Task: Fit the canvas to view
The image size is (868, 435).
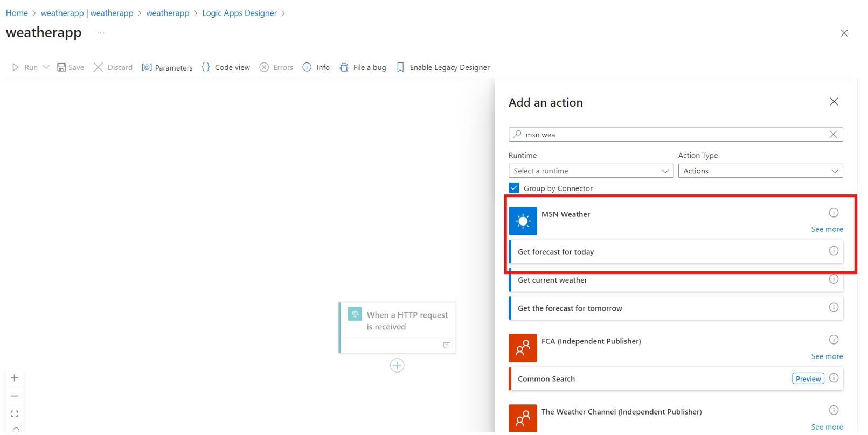Action: coord(15,414)
